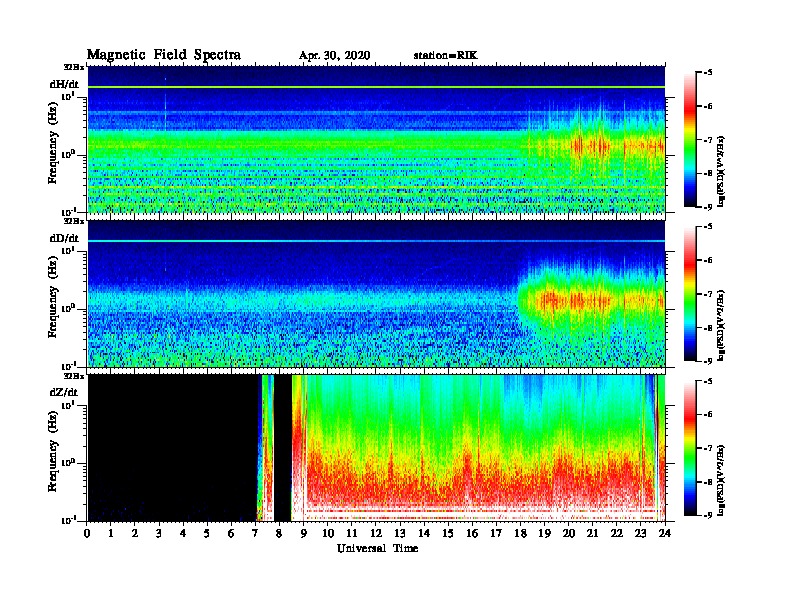Click the -5 value on the dZ/dt color scale

pyautogui.click(x=708, y=381)
